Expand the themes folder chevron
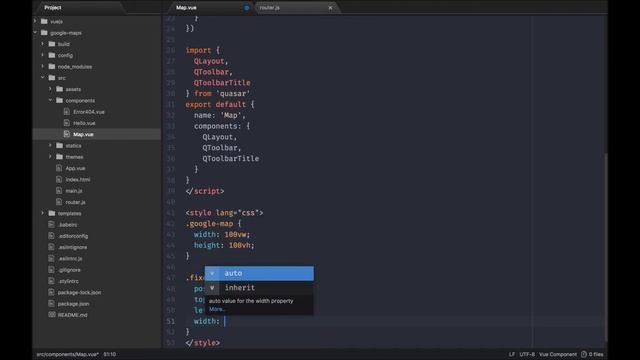 coord(50,156)
